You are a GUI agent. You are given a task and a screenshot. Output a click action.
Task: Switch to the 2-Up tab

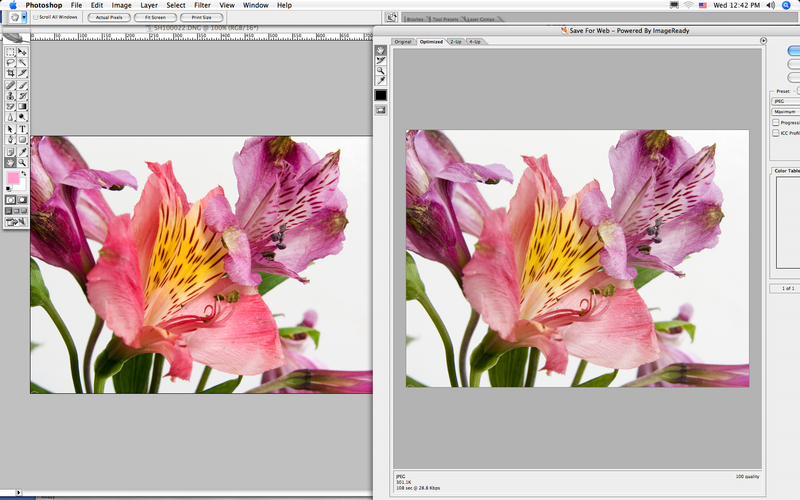coord(456,42)
